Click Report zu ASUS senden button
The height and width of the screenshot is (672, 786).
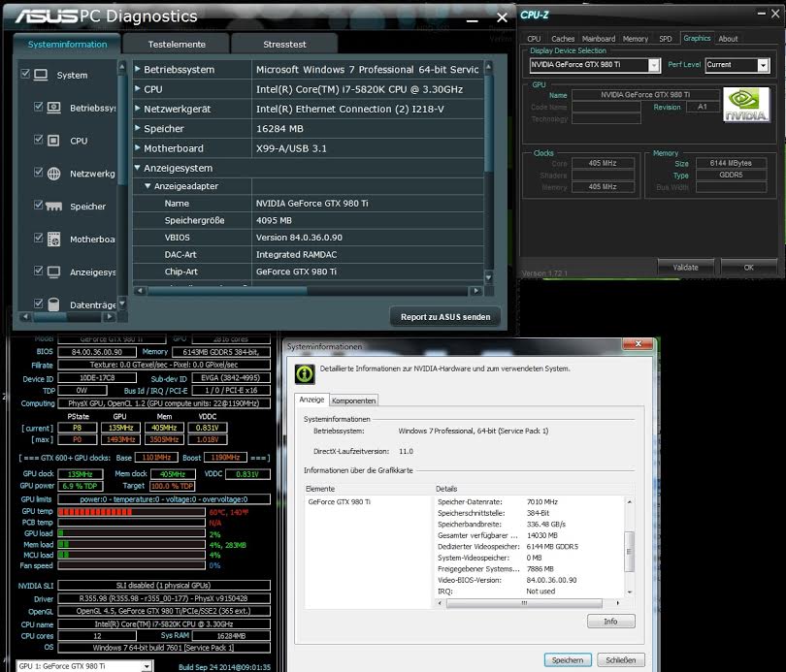(x=445, y=316)
